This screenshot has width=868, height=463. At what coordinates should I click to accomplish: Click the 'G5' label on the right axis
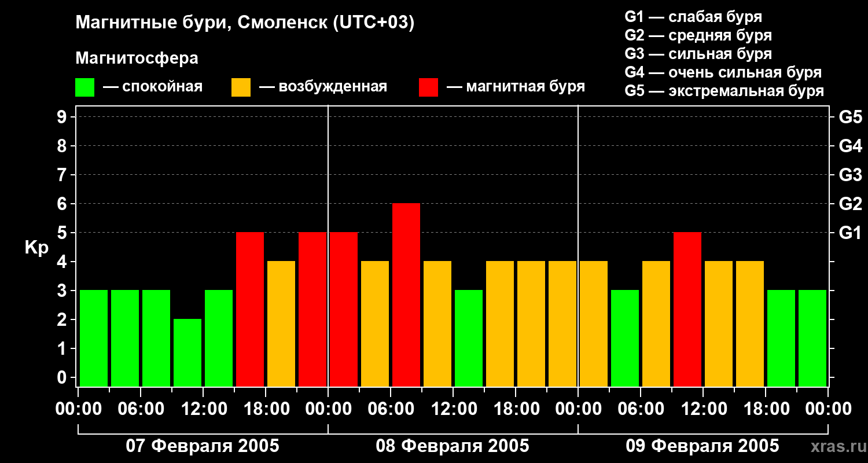pyautogui.click(x=850, y=117)
